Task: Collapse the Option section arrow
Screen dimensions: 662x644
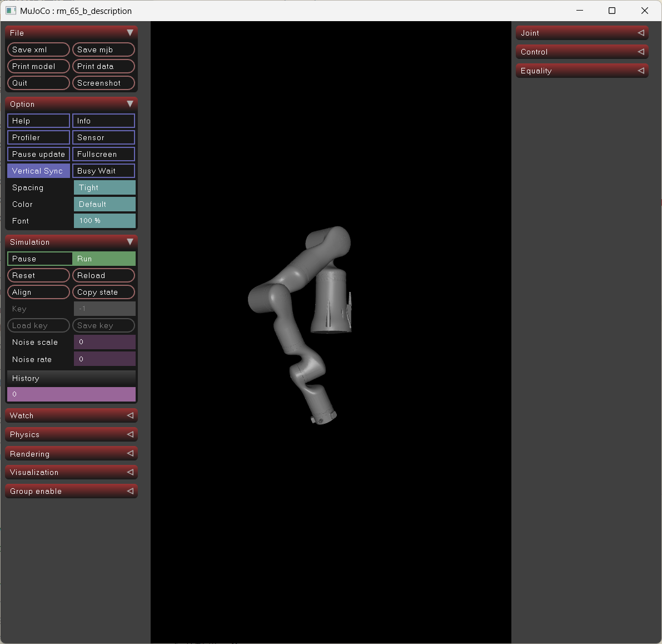Action: point(130,104)
